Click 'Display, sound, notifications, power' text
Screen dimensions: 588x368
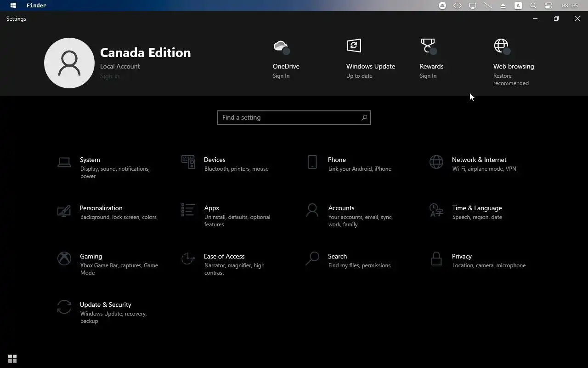pyautogui.click(x=115, y=172)
